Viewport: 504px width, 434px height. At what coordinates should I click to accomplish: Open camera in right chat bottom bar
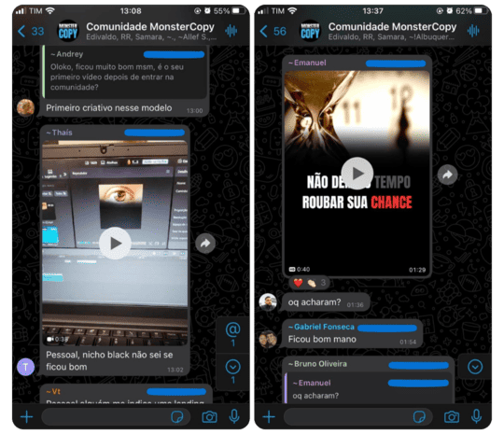pyautogui.click(x=452, y=417)
